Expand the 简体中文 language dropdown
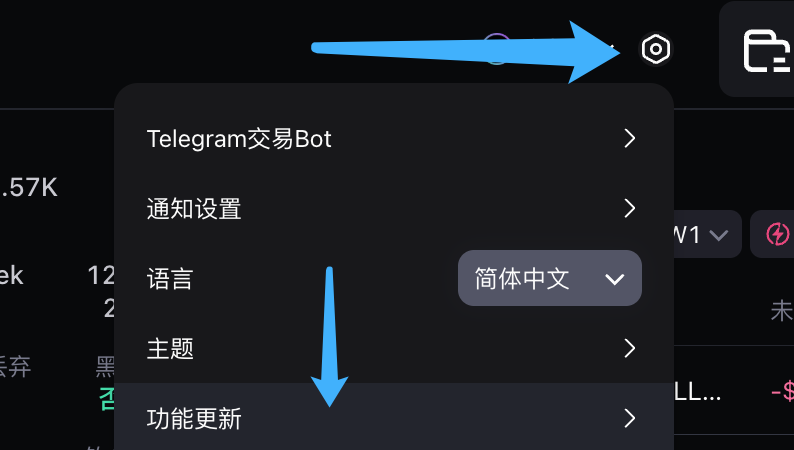Image resolution: width=794 pixels, height=450 pixels. 550,278
